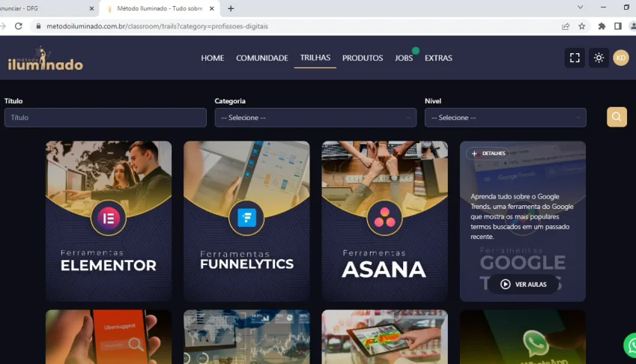This screenshot has width=636, height=364.
Task: Switch light/dark theme with sun icon
Action: click(x=599, y=58)
